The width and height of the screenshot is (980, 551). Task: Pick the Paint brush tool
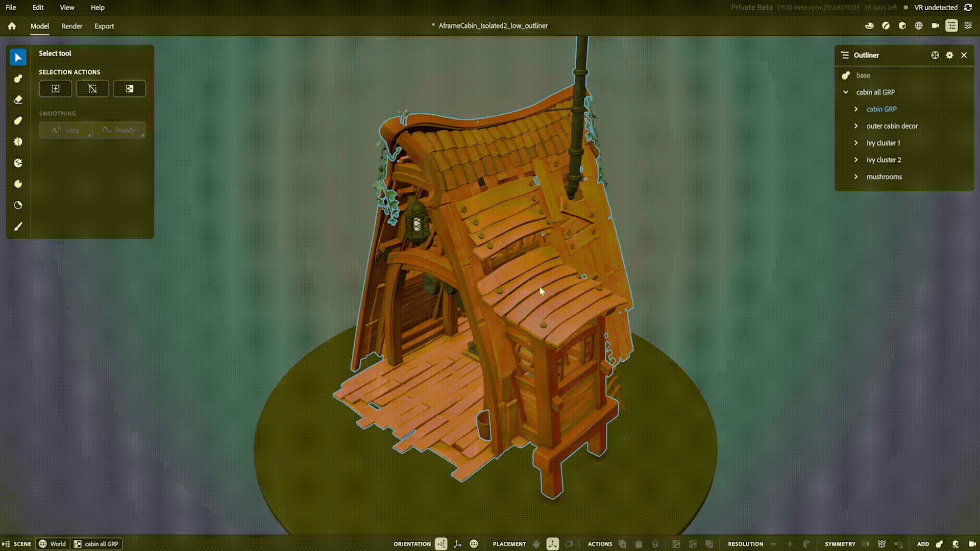[x=18, y=227]
